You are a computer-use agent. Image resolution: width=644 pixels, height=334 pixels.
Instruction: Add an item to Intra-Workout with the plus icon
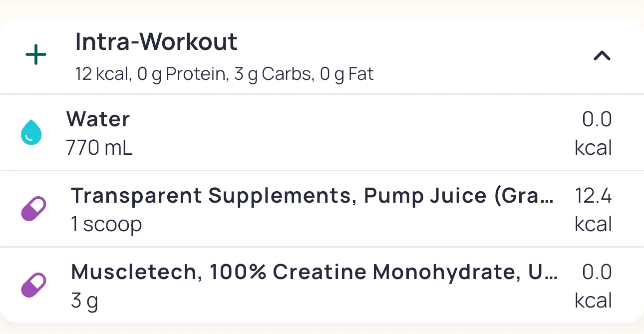[x=36, y=55]
